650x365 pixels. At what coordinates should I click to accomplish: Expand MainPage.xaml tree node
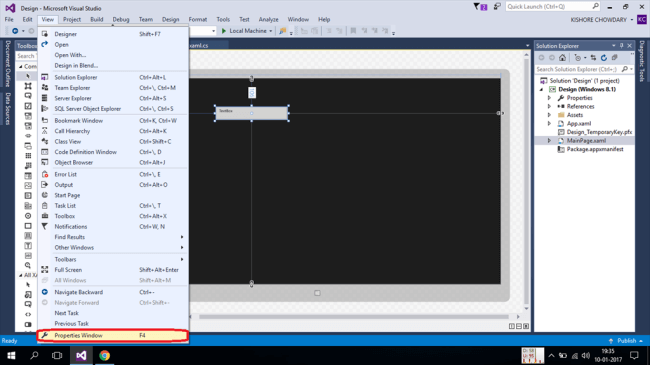[550, 141]
